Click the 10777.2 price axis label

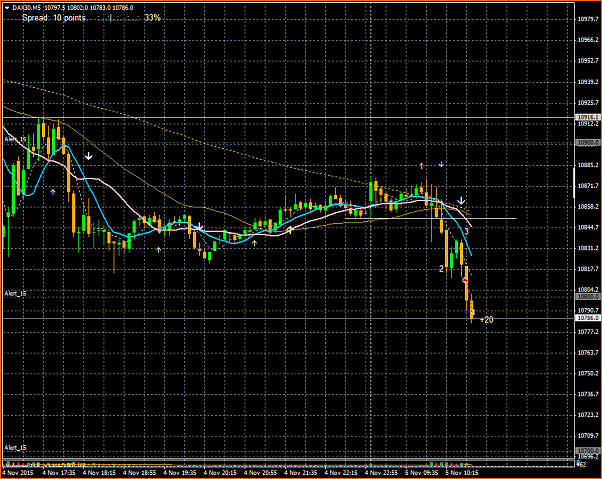[x=588, y=331]
